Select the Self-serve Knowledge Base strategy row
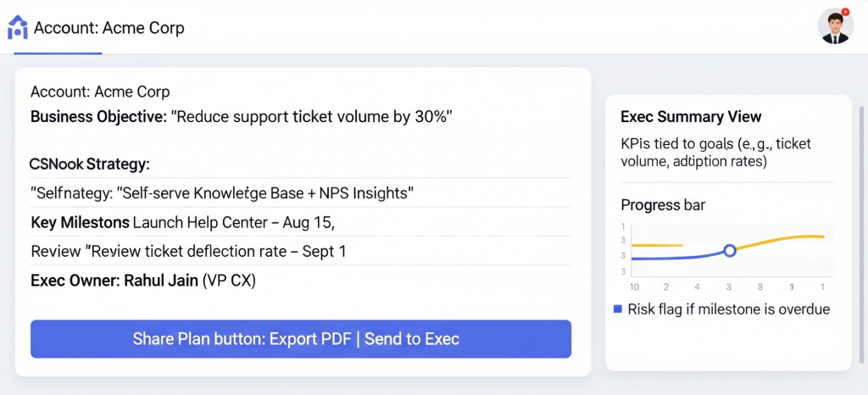Viewport: 868px width, 395px height. click(x=222, y=193)
